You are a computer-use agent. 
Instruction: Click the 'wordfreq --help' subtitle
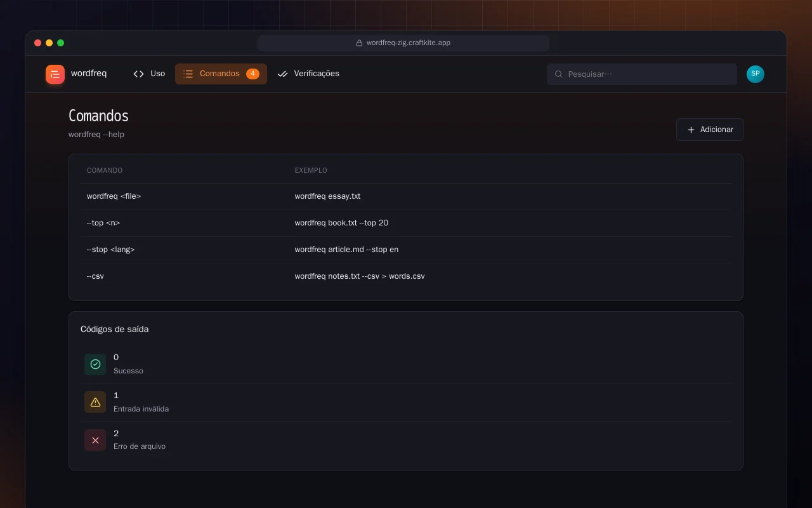point(96,135)
